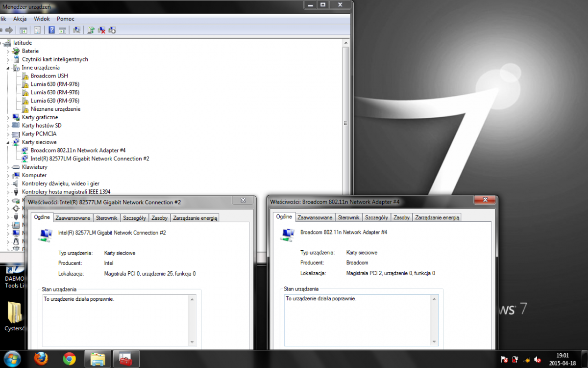588x368 pixels.
Task: Select Intel(R) 82577LM Gigabit Network Connection #2
Action: tap(90, 158)
